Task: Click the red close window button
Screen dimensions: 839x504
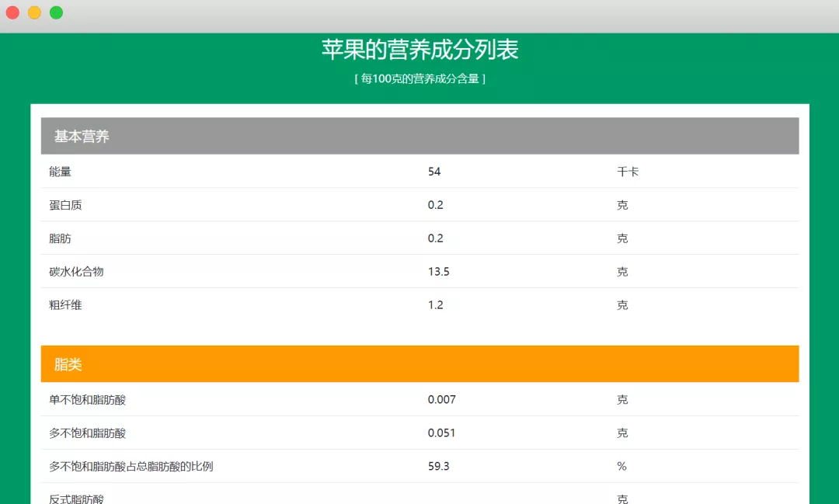Action: (12, 12)
